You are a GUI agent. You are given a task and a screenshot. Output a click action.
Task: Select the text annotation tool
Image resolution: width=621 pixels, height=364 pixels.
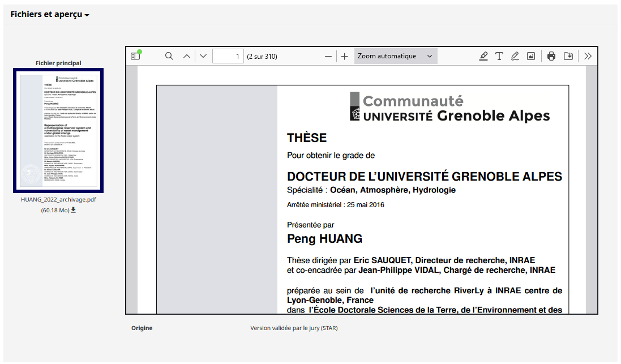pyautogui.click(x=499, y=56)
